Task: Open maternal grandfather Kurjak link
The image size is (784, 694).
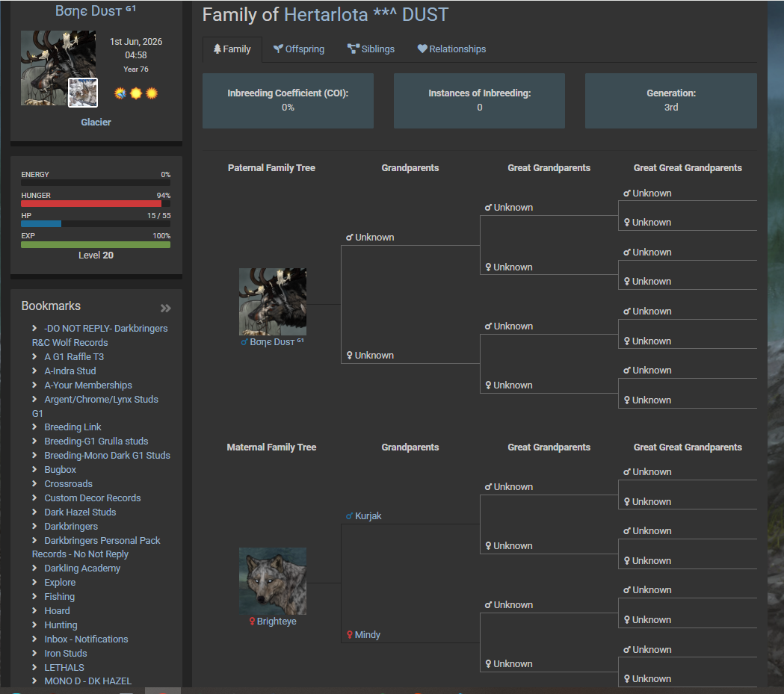Action: coord(368,515)
